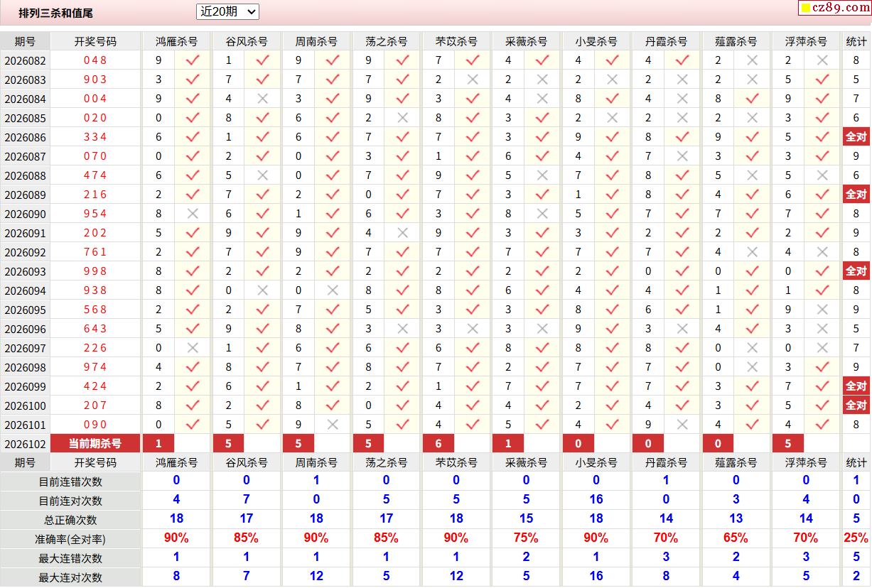Click the top 周南杀号 column header
Viewport: 872px width, 588px height.
pyautogui.click(x=316, y=41)
